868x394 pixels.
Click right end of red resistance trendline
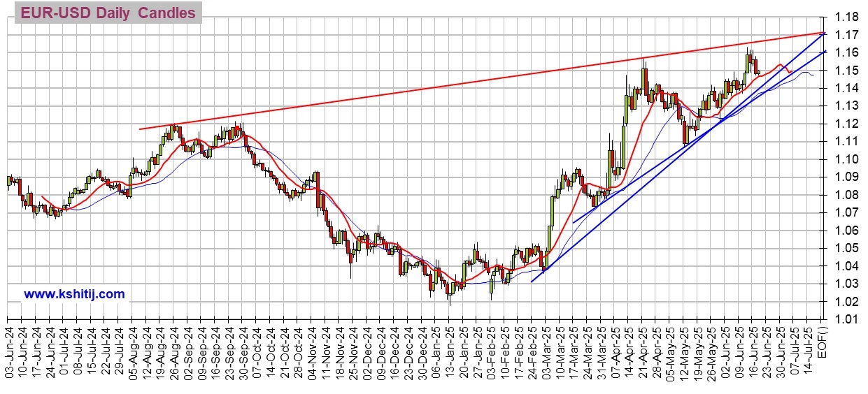[x=824, y=33]
